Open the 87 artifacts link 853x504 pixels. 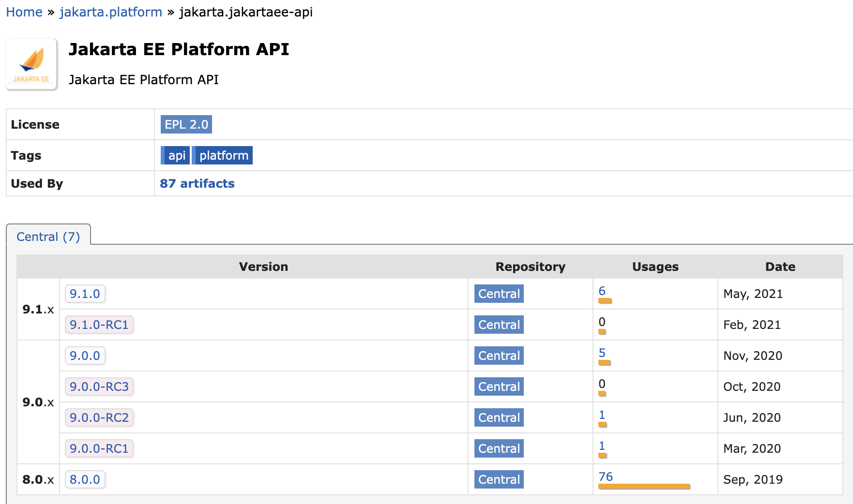[197, 183]
